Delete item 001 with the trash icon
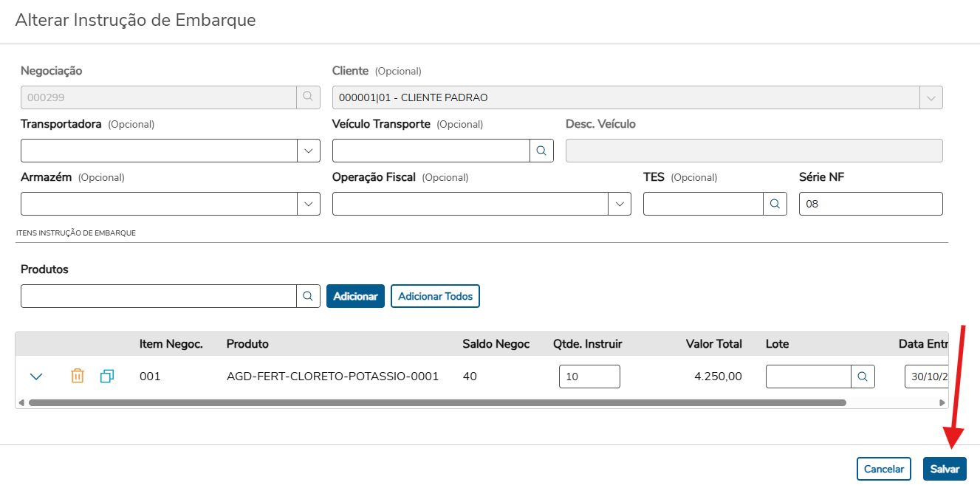The width and height of the screenshot is (980, 488). pyautogui.click(x=78, y=376)
